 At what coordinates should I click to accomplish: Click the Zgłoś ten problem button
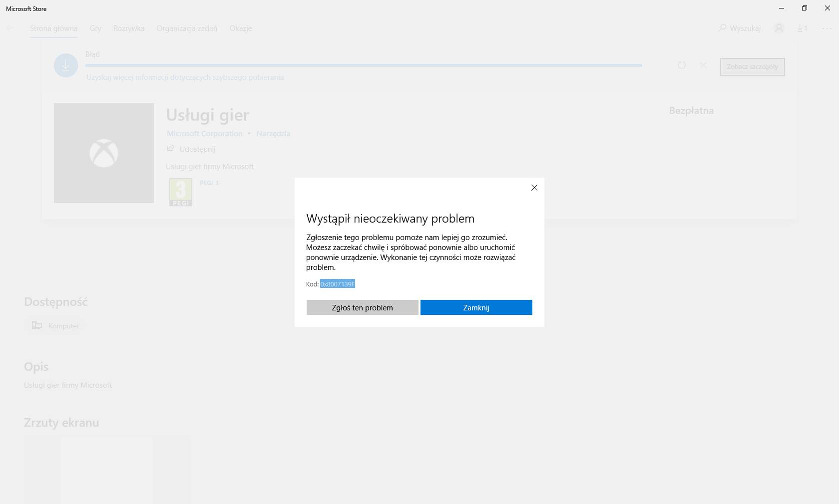[362, 307]
